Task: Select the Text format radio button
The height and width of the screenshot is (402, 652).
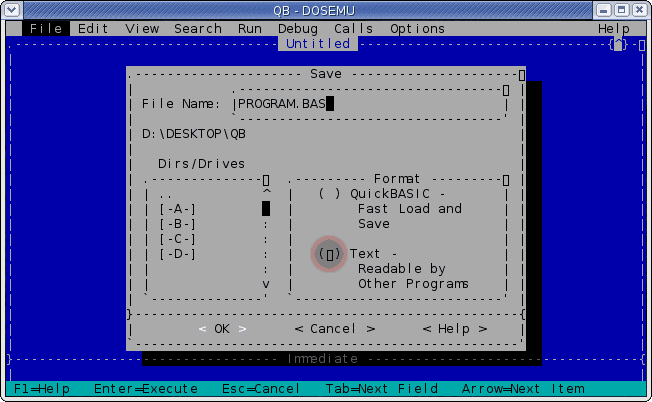Action: click(x=330, y=254)
